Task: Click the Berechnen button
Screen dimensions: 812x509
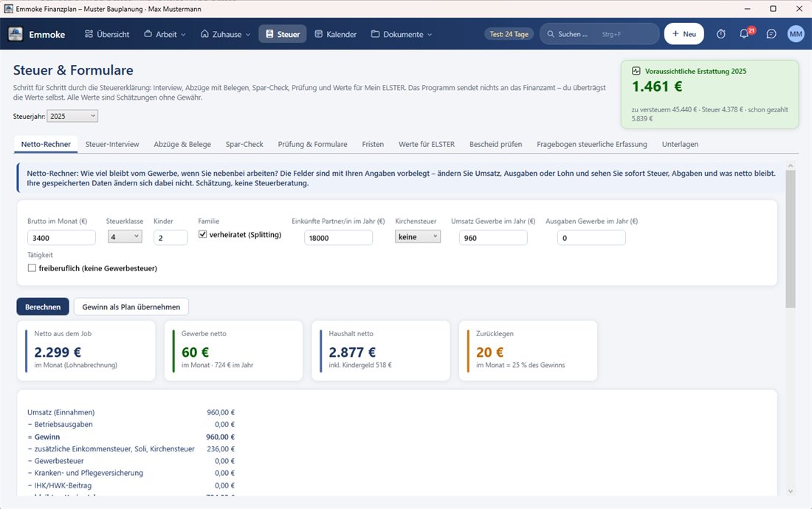Action: [x=43, y=307]
